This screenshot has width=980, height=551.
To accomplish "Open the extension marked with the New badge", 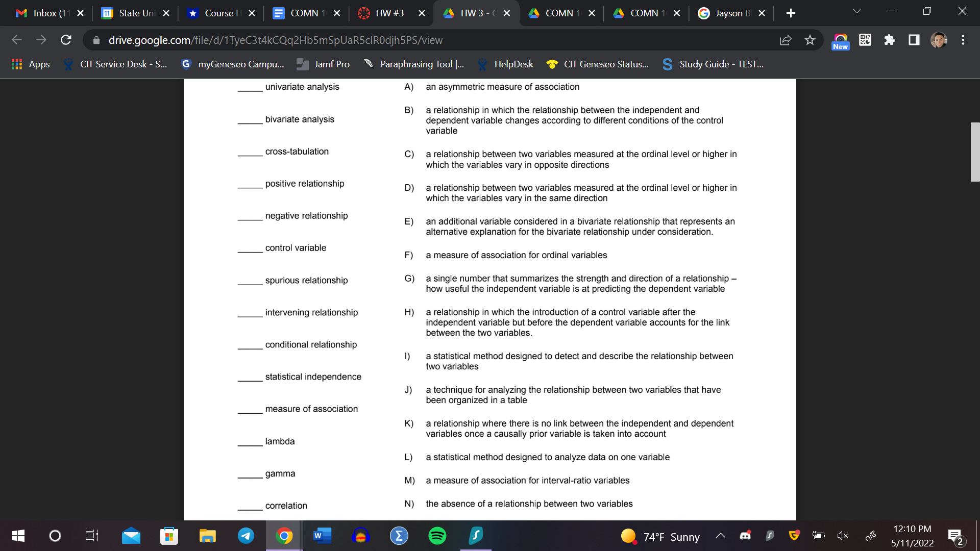I will [x=840, y=40].
